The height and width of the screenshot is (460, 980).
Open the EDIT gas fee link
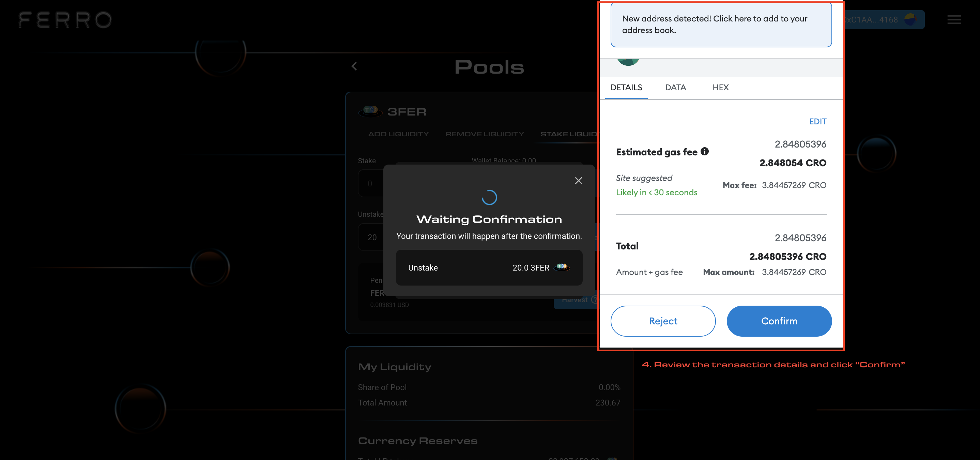pyautogui.click(x=817, y=121)
